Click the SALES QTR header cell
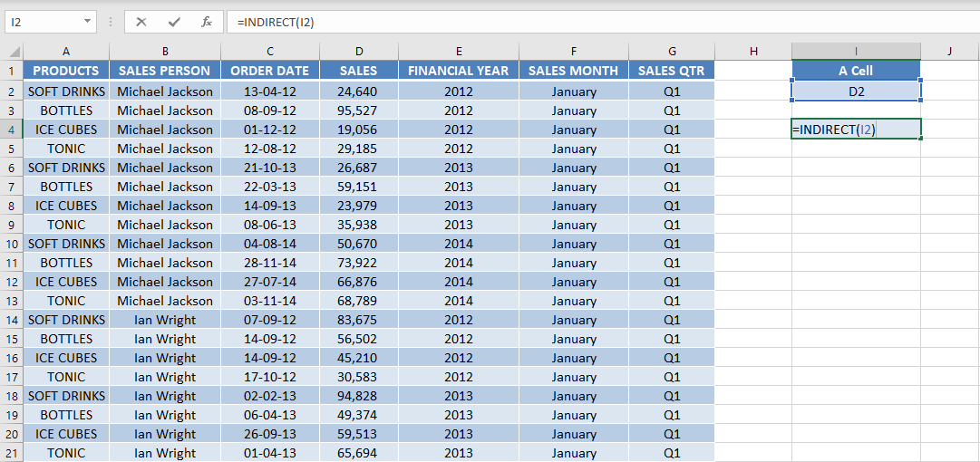 pos(671,71)
